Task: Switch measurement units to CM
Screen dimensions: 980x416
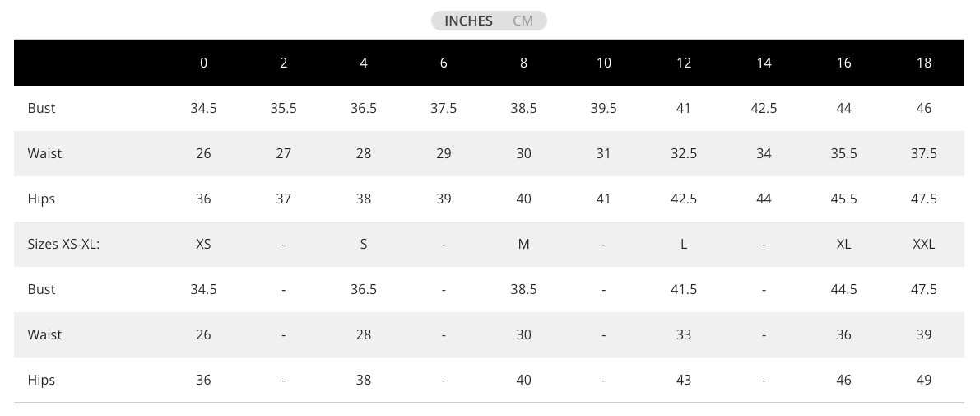Action: [x=523, y=21]
